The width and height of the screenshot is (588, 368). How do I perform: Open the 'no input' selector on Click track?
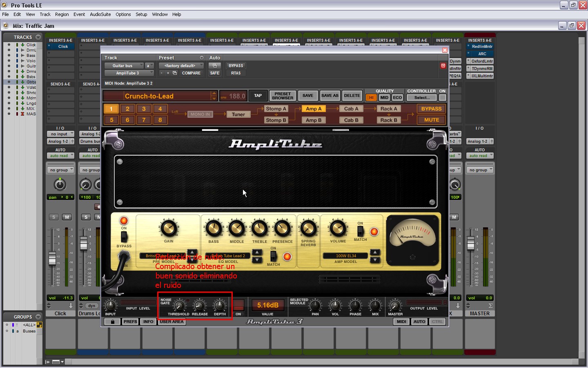click(60, 134)
